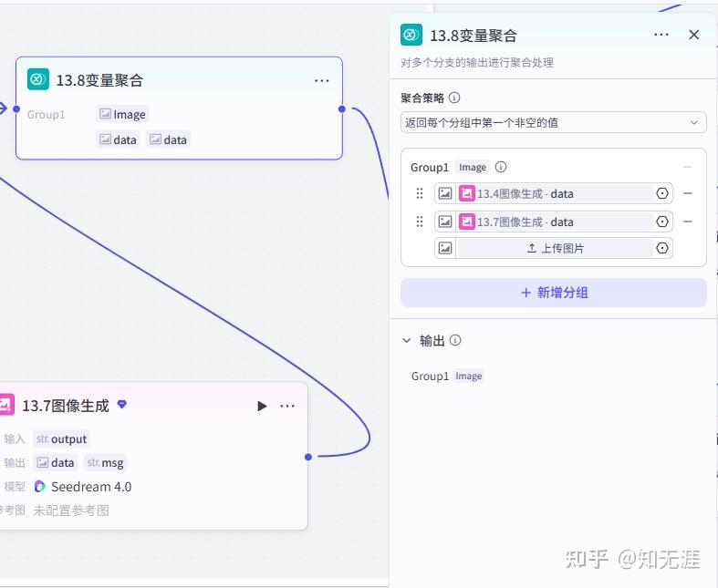718x588 pixels.
Task: Select the 13.4图像生成 · data variable field
Action: pos(554,193)
